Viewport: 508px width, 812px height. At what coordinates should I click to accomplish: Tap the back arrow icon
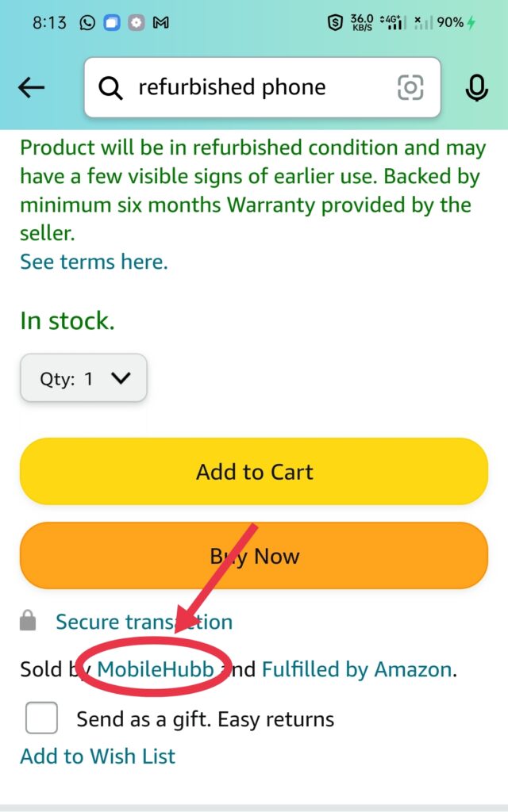click(31, 87)
